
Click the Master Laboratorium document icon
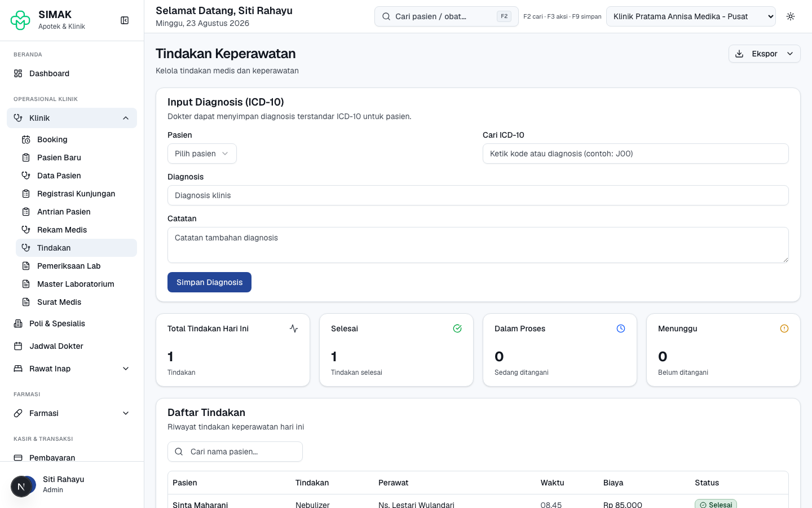pyautogui.click(x=26, y=284)
